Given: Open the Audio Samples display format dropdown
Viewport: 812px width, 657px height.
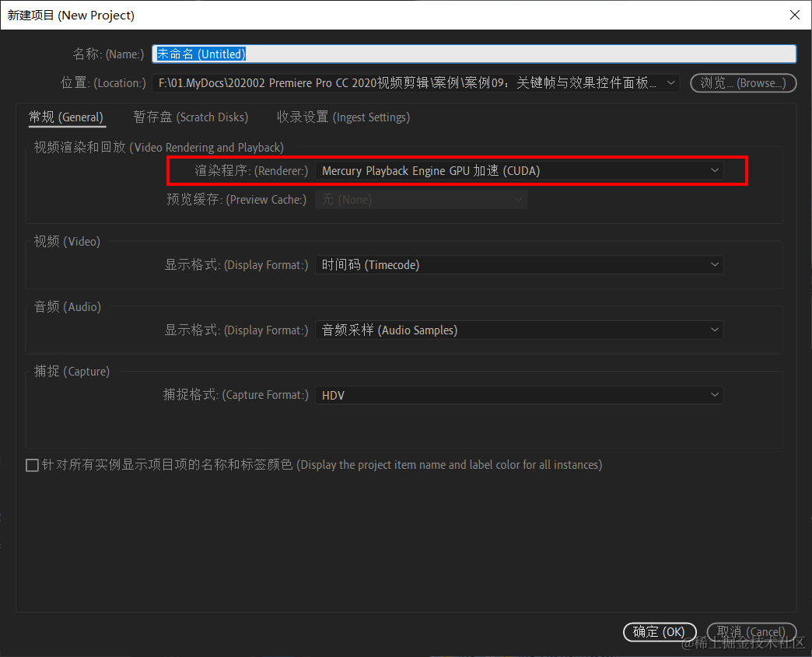Looking at the screenshot, I should pos(519,330).
